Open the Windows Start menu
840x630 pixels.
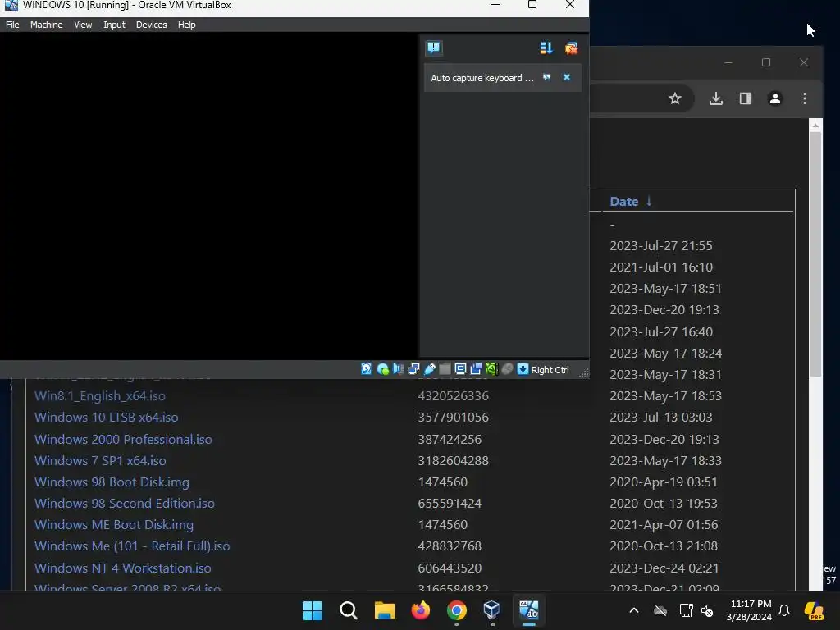[x=312, y=610]
